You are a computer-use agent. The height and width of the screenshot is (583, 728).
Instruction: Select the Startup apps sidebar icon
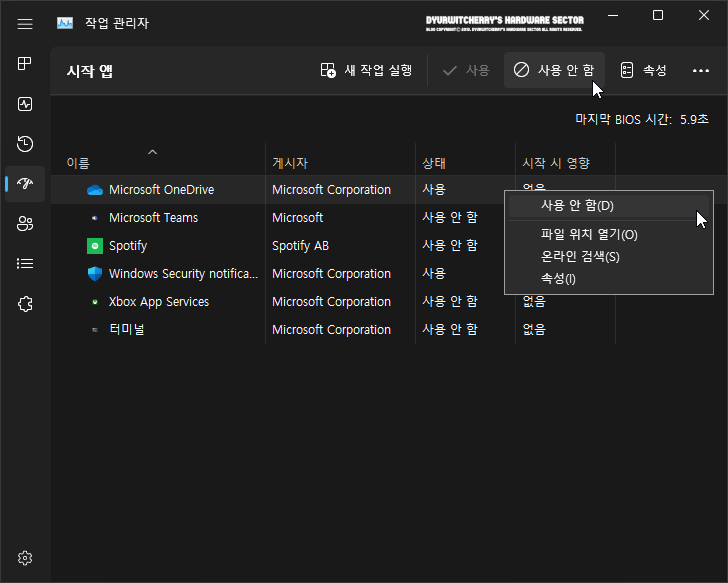pyautogui.click(x=25, y=184)
